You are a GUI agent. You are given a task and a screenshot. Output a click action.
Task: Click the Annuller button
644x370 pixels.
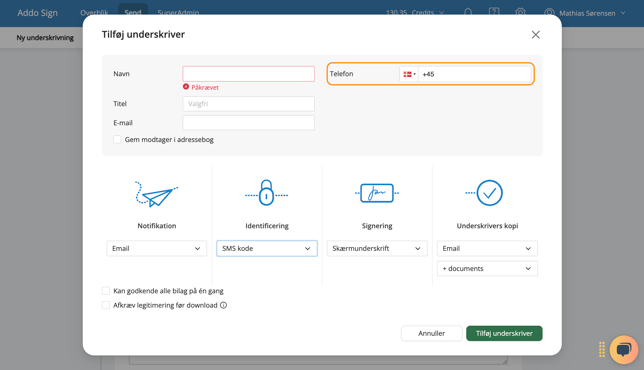click(x=432, y=333)
